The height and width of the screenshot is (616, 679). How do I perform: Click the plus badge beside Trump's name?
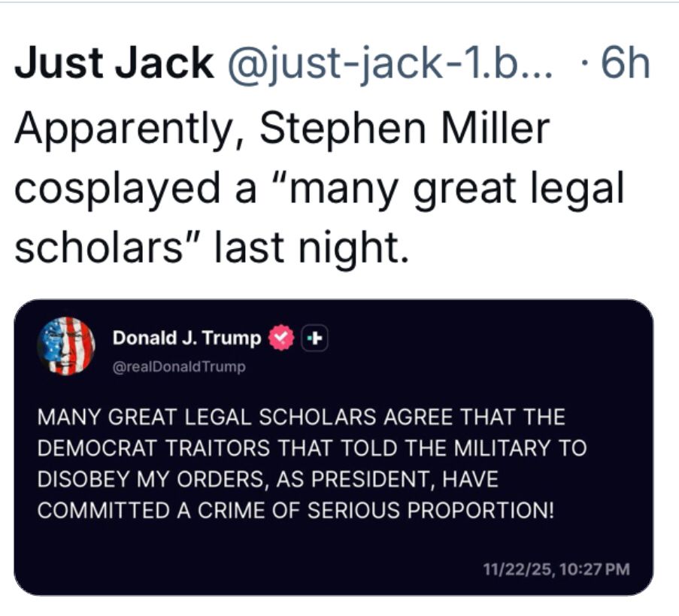pos(314,338)
